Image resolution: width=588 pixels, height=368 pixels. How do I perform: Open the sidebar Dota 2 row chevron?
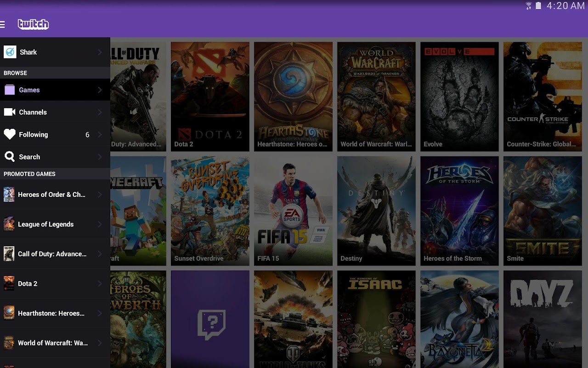(x=100, y=283)
